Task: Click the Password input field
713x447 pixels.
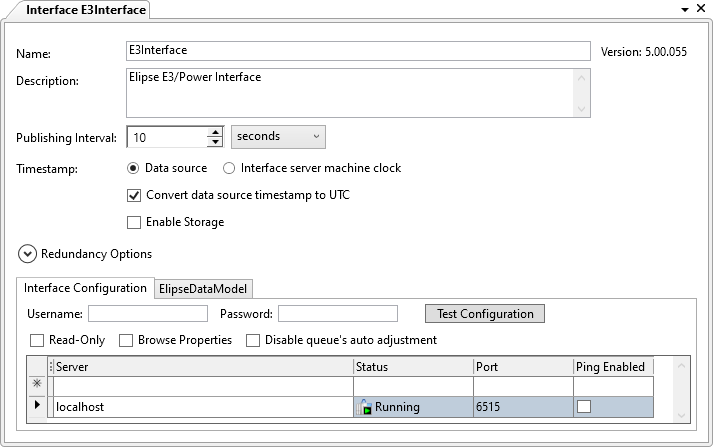Action: tap(338, 314)
